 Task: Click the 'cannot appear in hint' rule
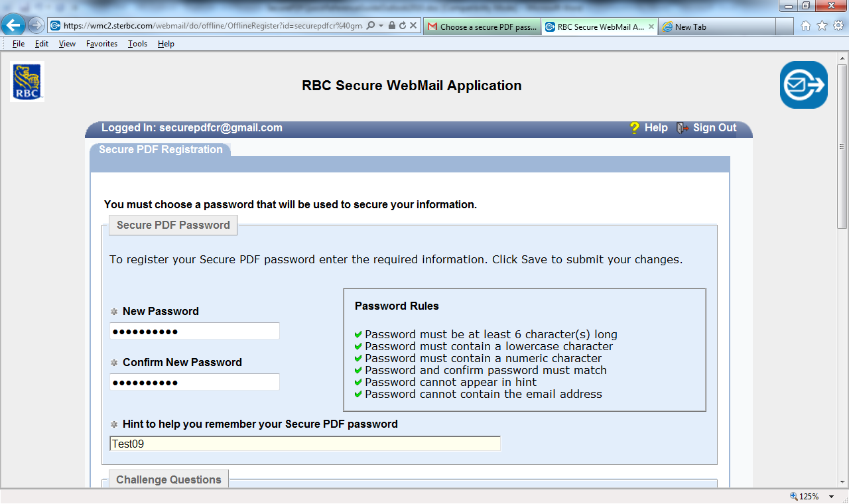pos(451,382)
